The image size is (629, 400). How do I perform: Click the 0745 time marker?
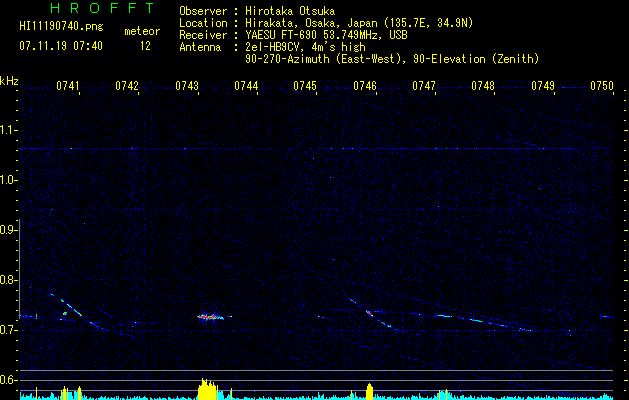tap(305, 86)
